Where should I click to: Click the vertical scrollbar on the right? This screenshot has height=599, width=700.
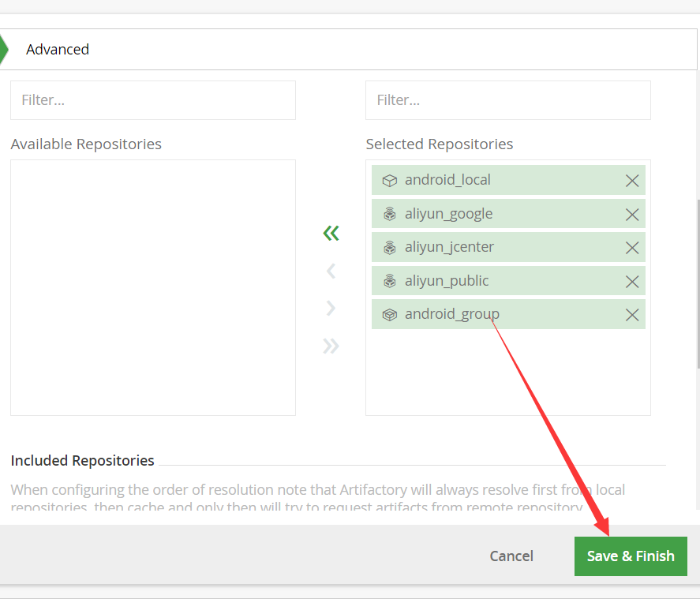(698, 284)
